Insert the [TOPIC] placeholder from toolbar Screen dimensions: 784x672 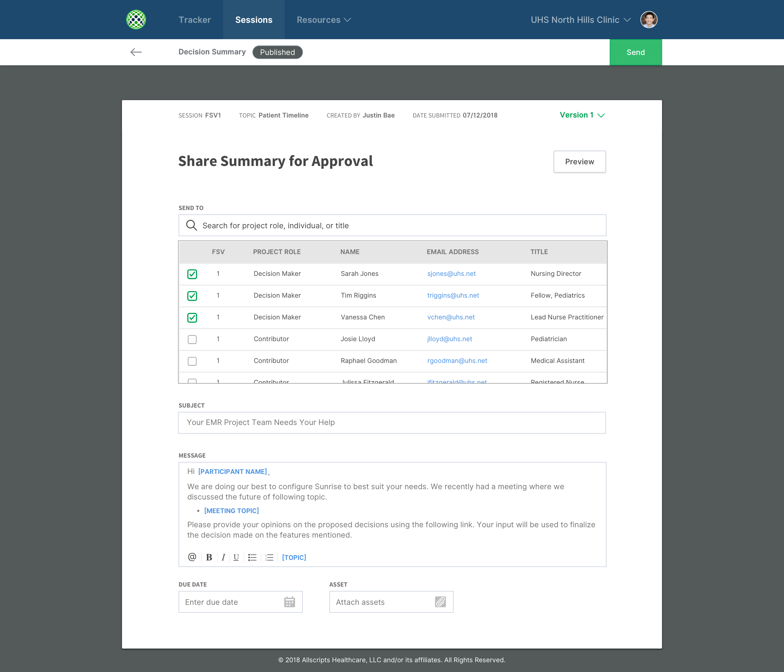[294, 557]
